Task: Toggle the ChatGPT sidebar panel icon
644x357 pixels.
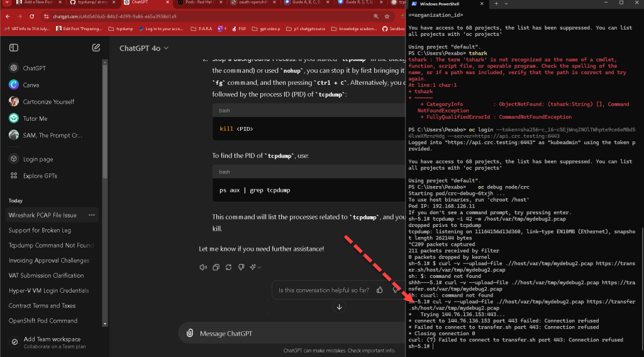Action: click(x=14, y=48)
